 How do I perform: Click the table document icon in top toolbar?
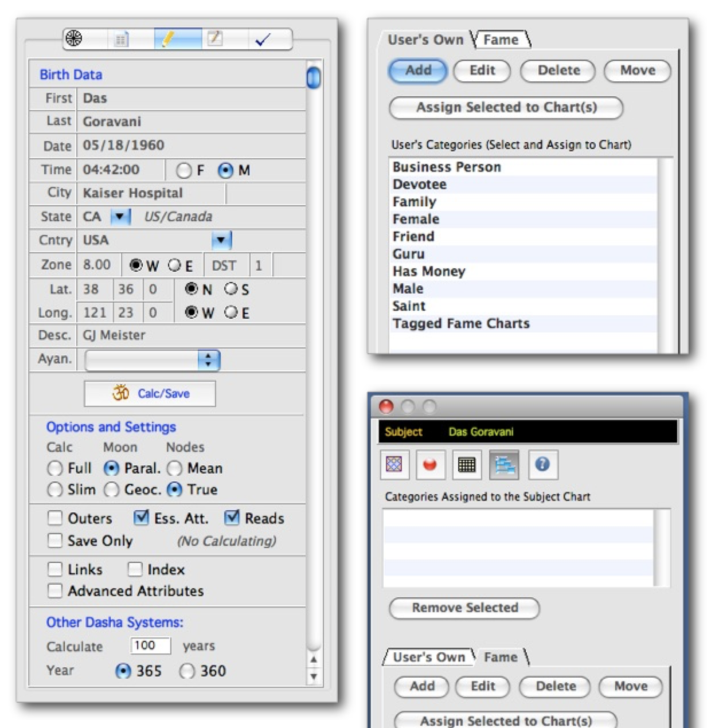(x=121, y=39)
